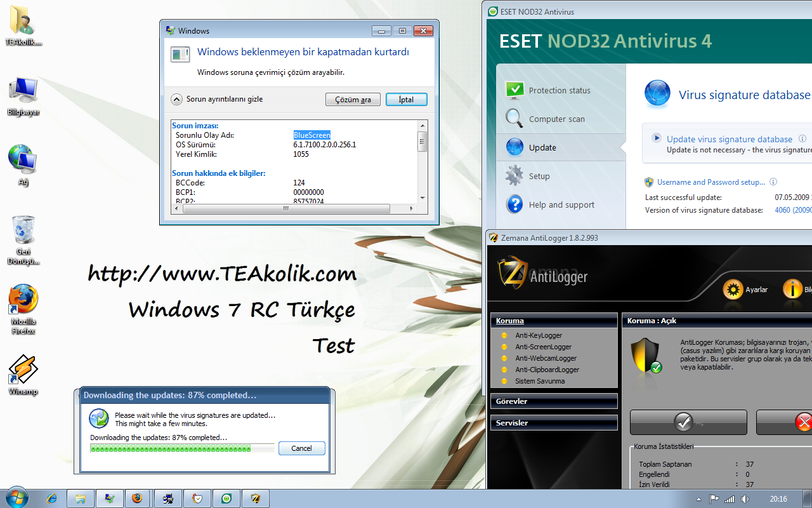This screenshot has width=812, height=508.
Task: Click Update virus signature database link
Action: [x=730, y=139]
